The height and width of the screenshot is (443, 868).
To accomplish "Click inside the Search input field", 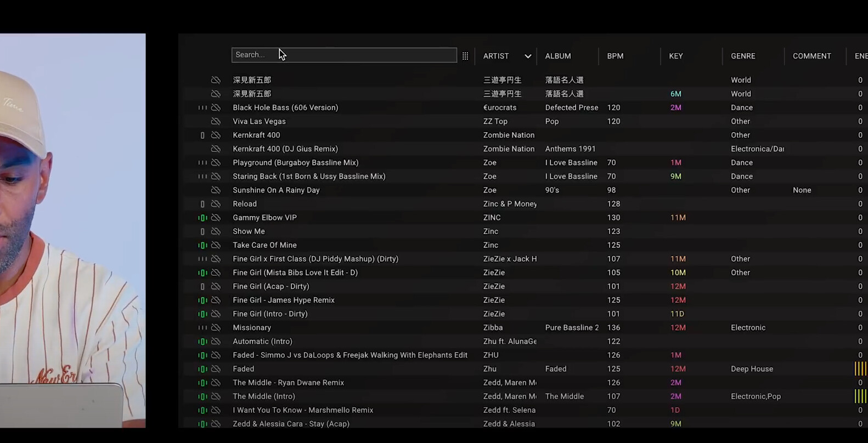I will pos(344,55).
